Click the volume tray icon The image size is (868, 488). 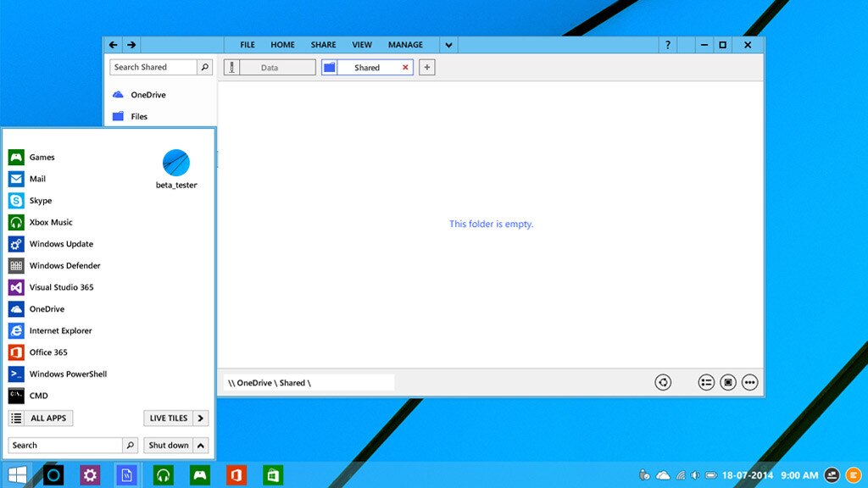pos(695,475)
